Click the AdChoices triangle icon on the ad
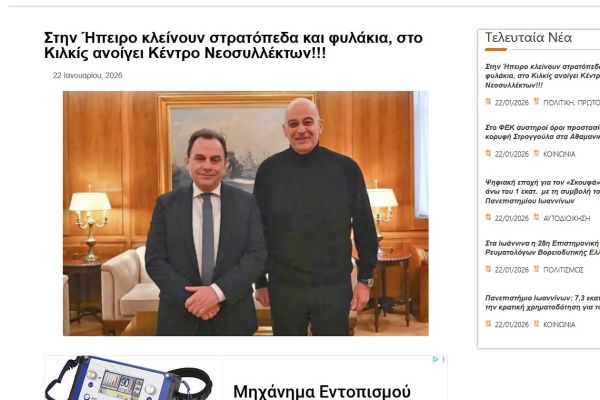This screenshot has width=600, height=400. [435, 359]
